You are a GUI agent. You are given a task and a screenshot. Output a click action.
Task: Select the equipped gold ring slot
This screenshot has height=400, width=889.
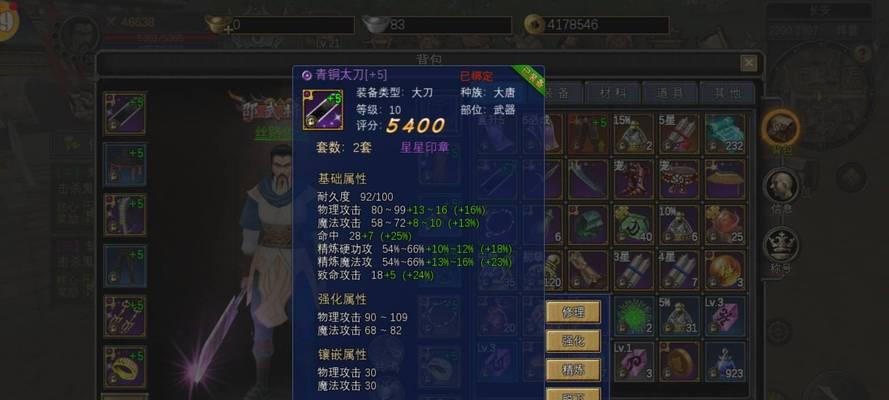pos(125,367)
